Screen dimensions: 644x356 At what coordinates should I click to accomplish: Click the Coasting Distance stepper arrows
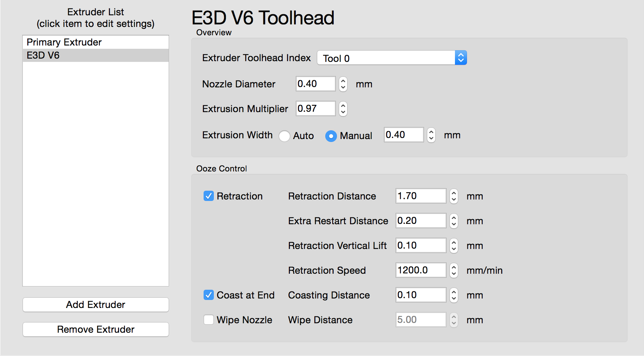coord(453,295)
